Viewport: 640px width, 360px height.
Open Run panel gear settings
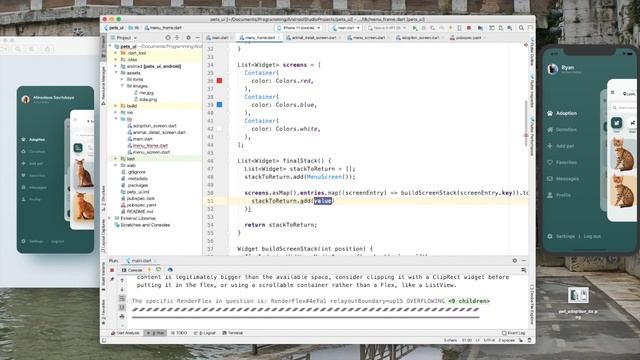click(515, 260)
